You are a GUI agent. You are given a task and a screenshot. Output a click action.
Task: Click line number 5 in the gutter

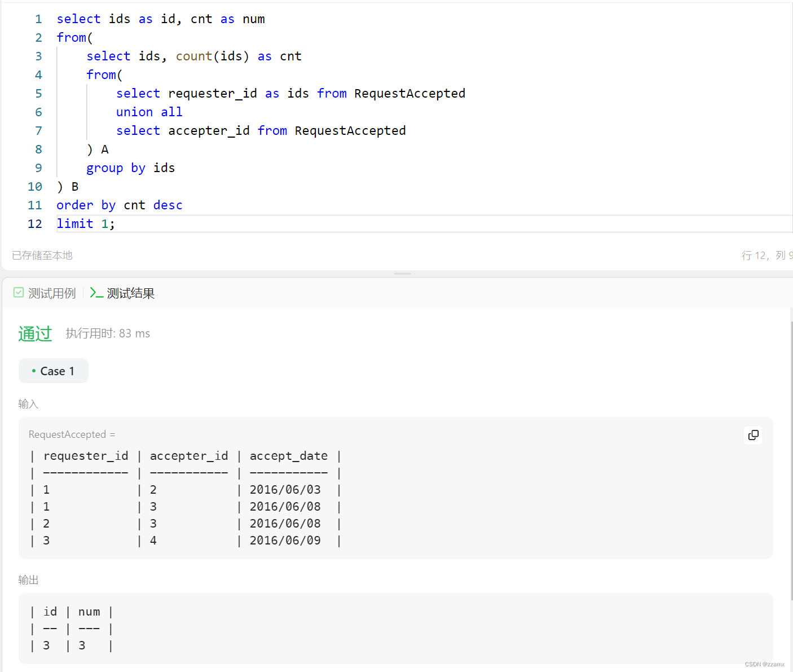coord(38,93)
